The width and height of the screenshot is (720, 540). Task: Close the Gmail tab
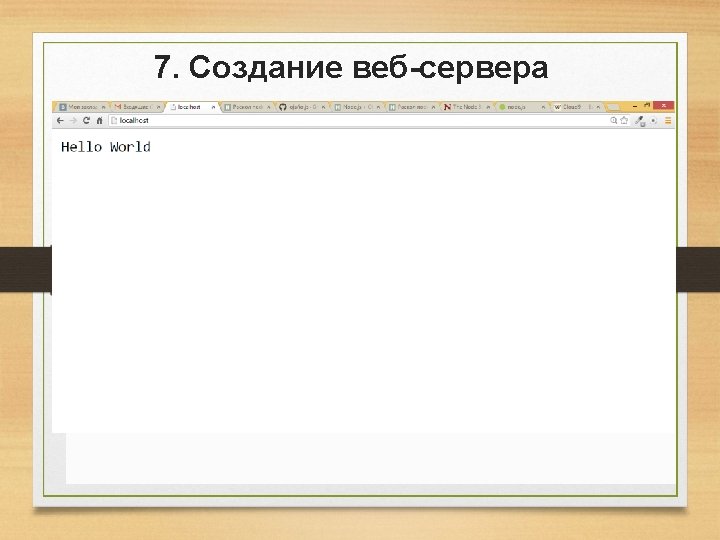(158, 107)
